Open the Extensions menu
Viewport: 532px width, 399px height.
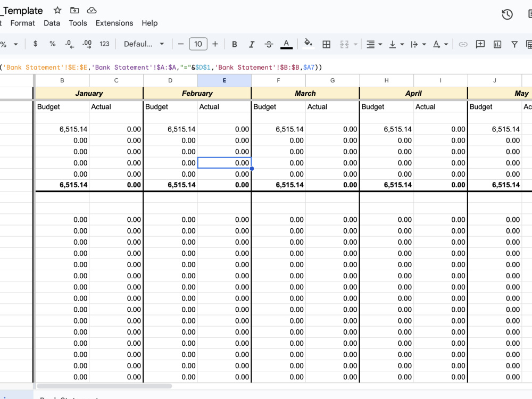pyautogui.click(x=114, y=23)
